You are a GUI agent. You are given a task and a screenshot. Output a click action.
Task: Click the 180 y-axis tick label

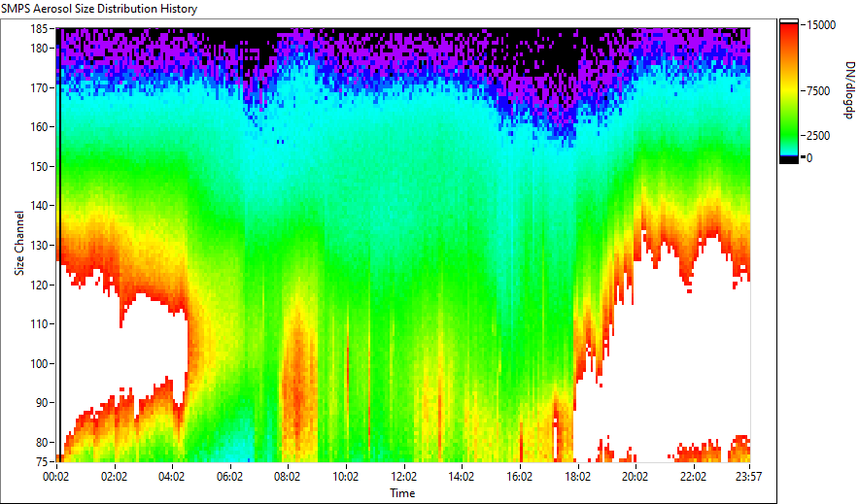38,49
